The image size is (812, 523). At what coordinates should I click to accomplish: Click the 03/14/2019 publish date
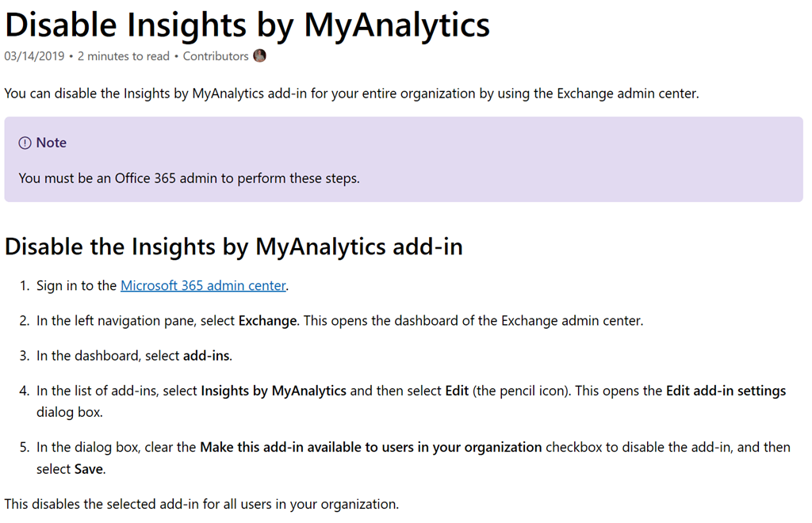[34, 56]
